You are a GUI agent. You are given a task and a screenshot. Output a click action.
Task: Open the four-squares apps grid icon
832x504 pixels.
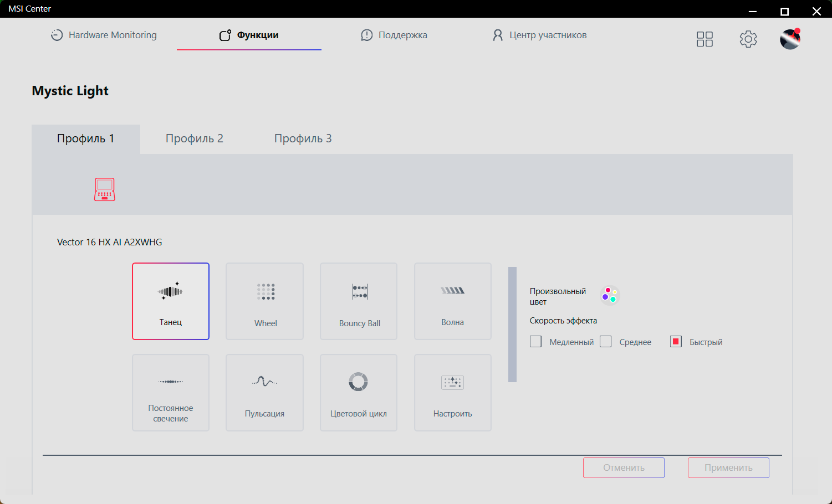pos(705,39)
